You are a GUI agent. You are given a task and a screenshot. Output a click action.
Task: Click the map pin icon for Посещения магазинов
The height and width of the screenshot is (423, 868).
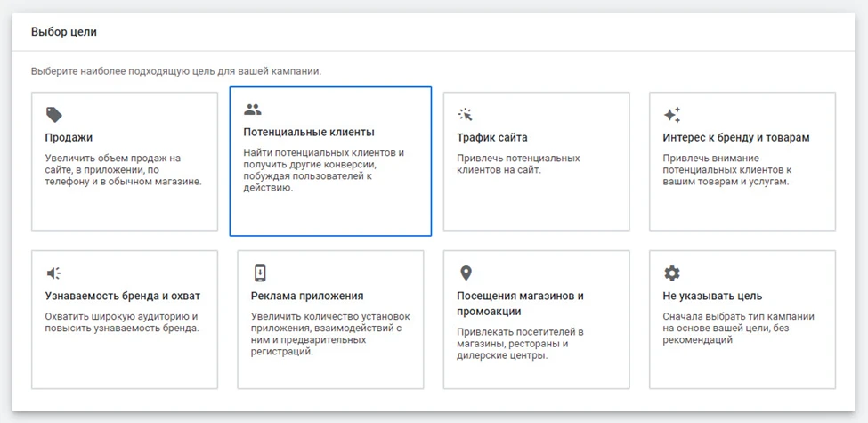point(466,273)
